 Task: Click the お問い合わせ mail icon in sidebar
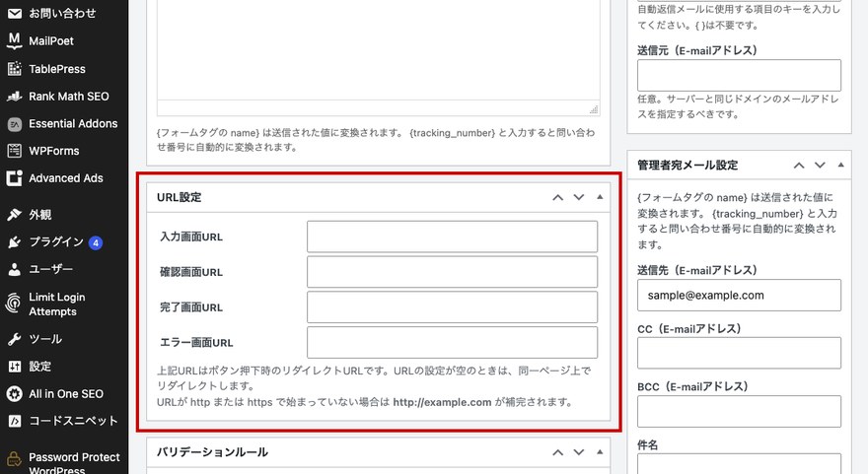pyautogui.click(x=15, y=13)
